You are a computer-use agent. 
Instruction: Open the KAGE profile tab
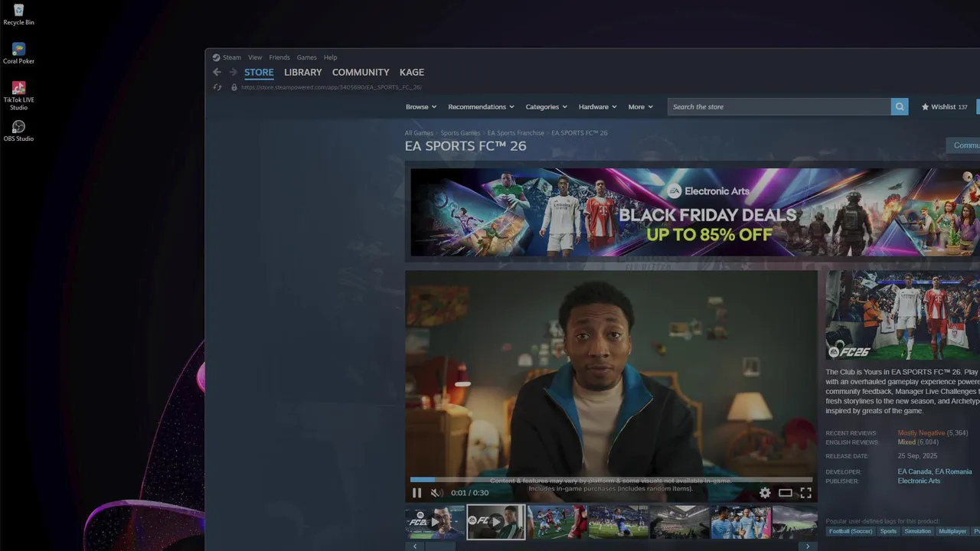point(412,73)
